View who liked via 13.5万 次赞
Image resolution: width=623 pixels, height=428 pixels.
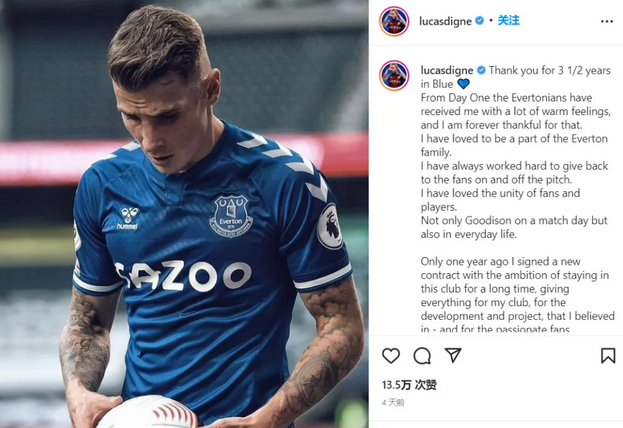409,385
